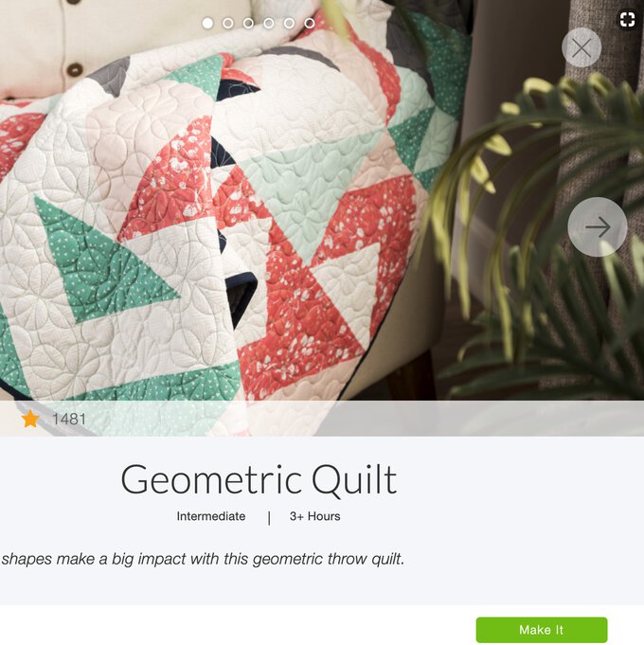Select the first filled carousel dot

[x=207, y=24]
